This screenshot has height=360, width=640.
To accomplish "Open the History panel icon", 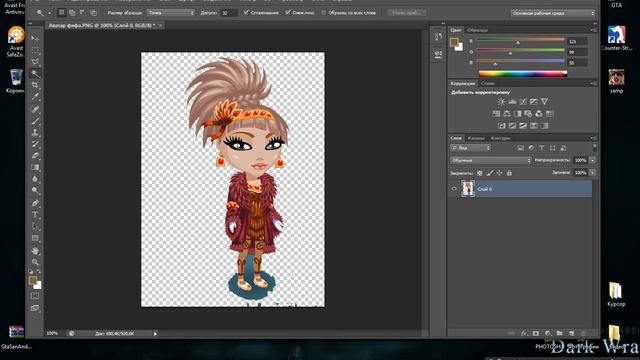I will 438,37.
